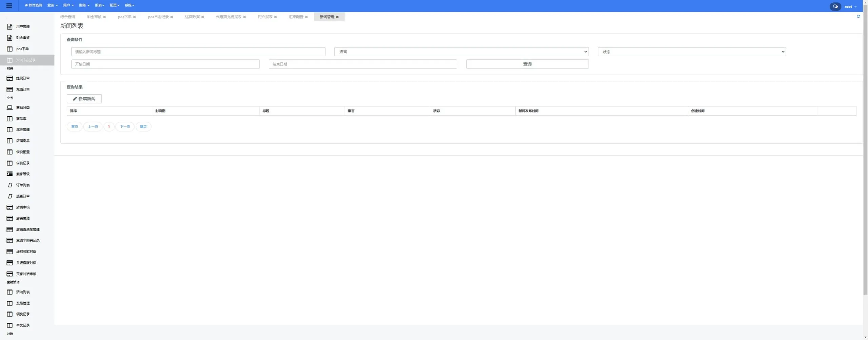Open pos下单 sidebar icon
Viewport: 868px width, 340px height.
tap(10, 49)
